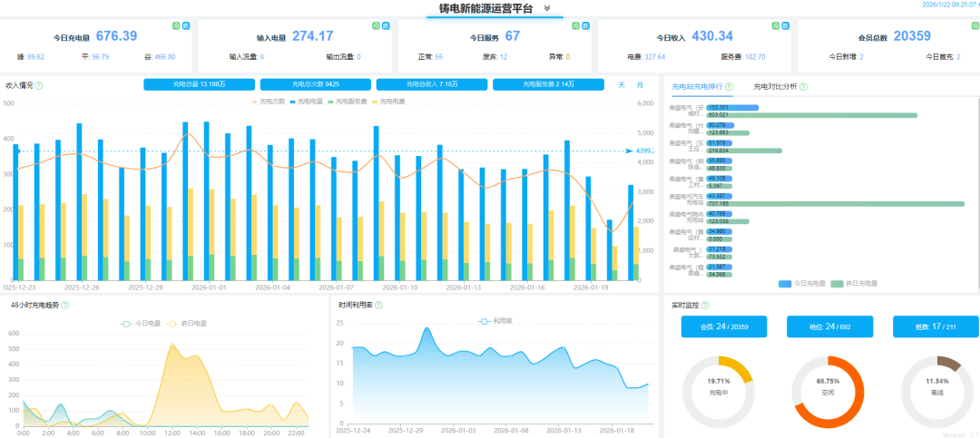Hide the 充电服务费 series in the legend

click(x=349, y=102)
